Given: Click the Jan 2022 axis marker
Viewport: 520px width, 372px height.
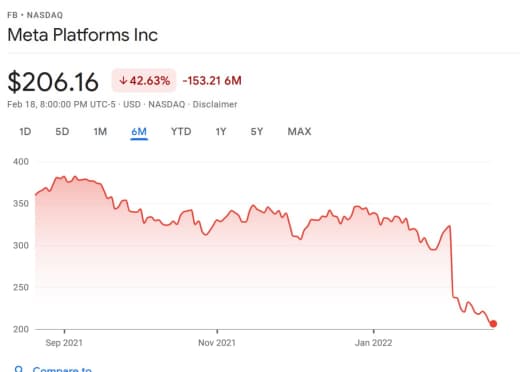Looking at the screenshot, I should (374, 342).
